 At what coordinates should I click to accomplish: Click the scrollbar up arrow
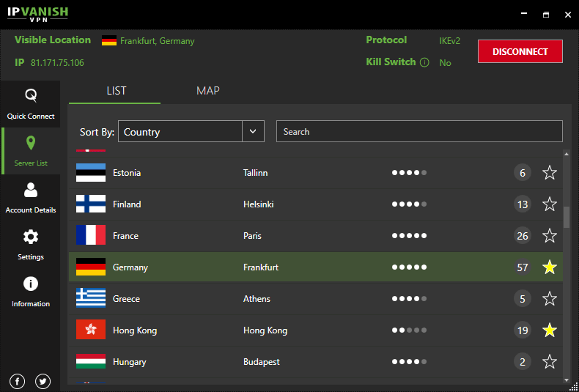coord(567,155)
